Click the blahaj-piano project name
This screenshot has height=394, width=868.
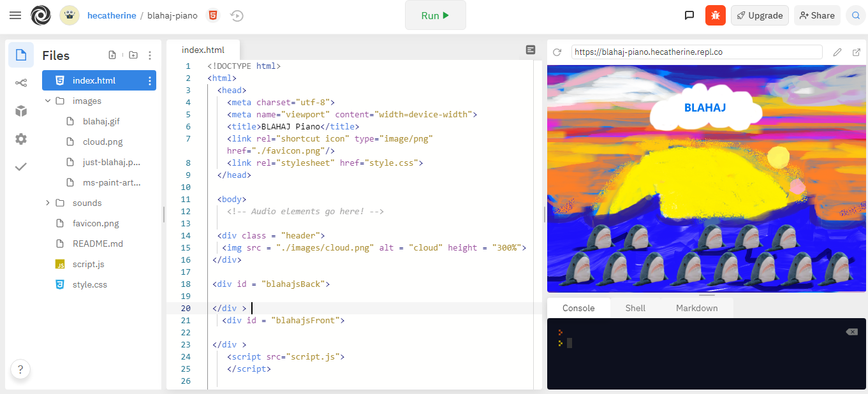(x=172, y=15)
